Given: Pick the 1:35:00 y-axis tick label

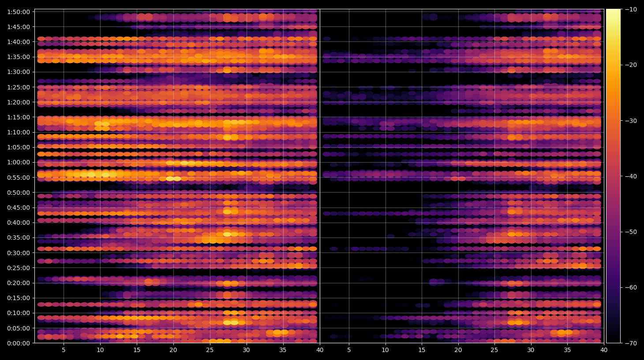Looking at the screenshot, I should point(19,57).
